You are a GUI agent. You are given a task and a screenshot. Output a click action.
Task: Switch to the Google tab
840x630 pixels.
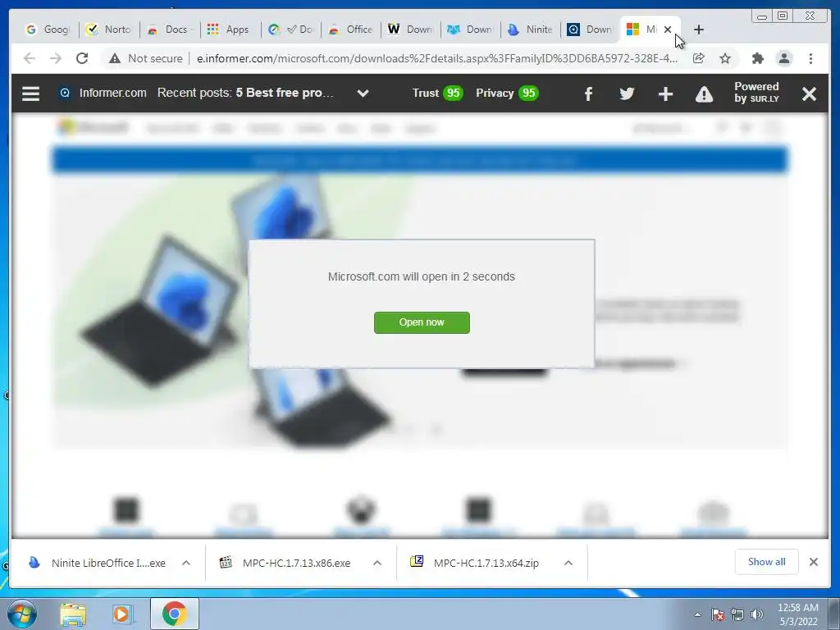click(48, 30)
